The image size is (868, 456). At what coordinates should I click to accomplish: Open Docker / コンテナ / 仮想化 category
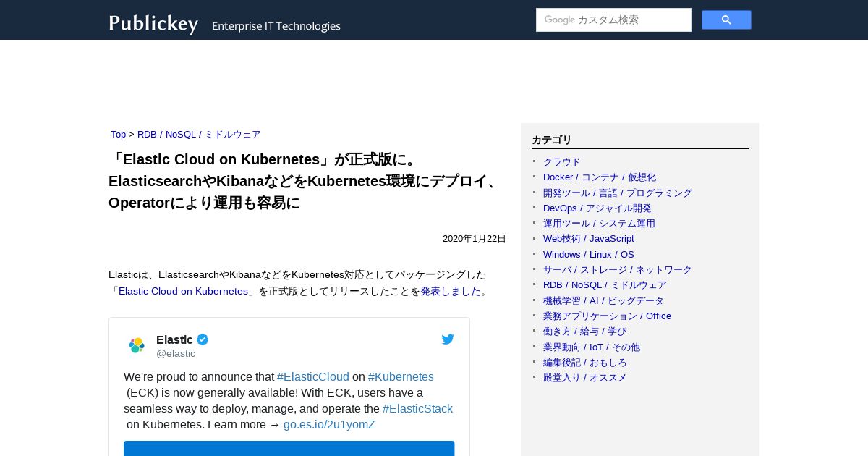tap(600, 177)
